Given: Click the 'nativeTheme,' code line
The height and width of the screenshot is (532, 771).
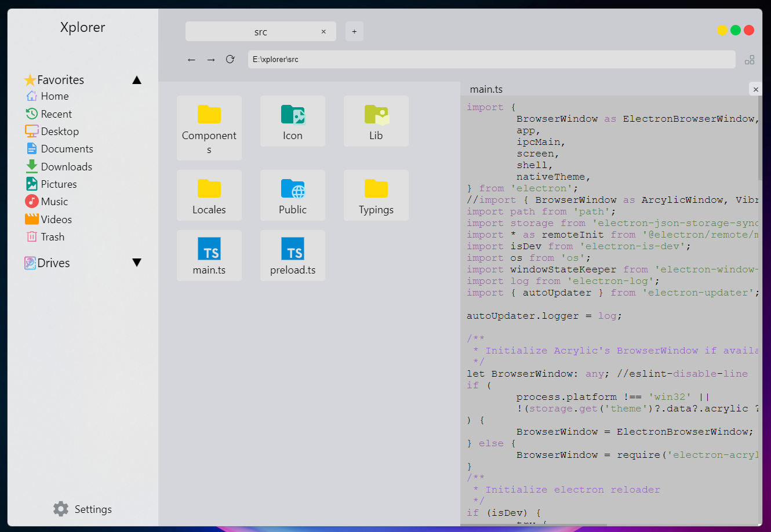Looking at the screenshot, I should [554, 177].
